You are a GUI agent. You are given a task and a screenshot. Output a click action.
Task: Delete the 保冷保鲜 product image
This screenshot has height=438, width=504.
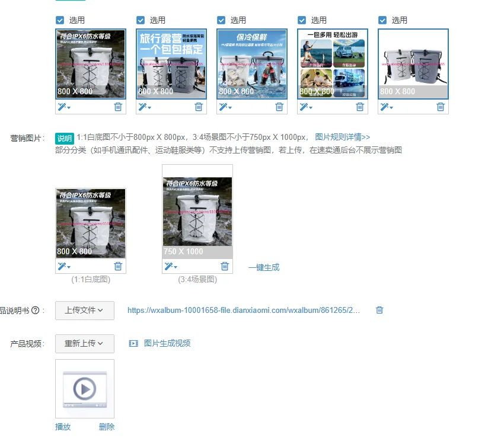pyautogui.click(x=279, y=107)
